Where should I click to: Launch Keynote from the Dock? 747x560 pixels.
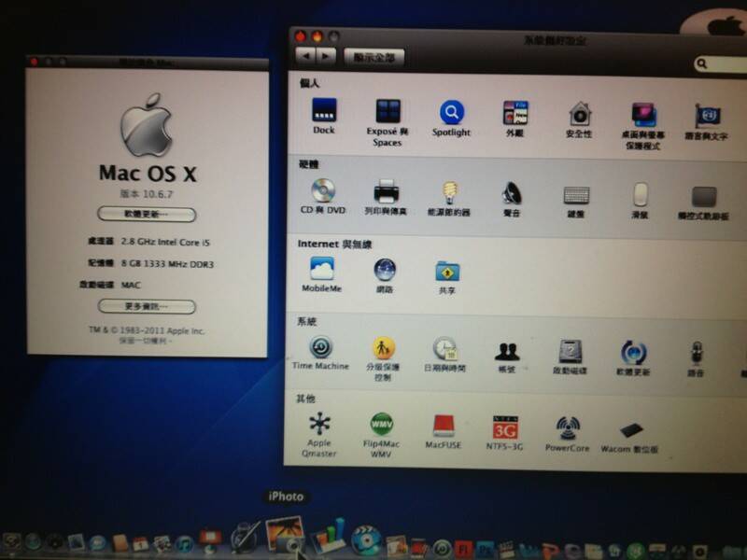[209, 541]
